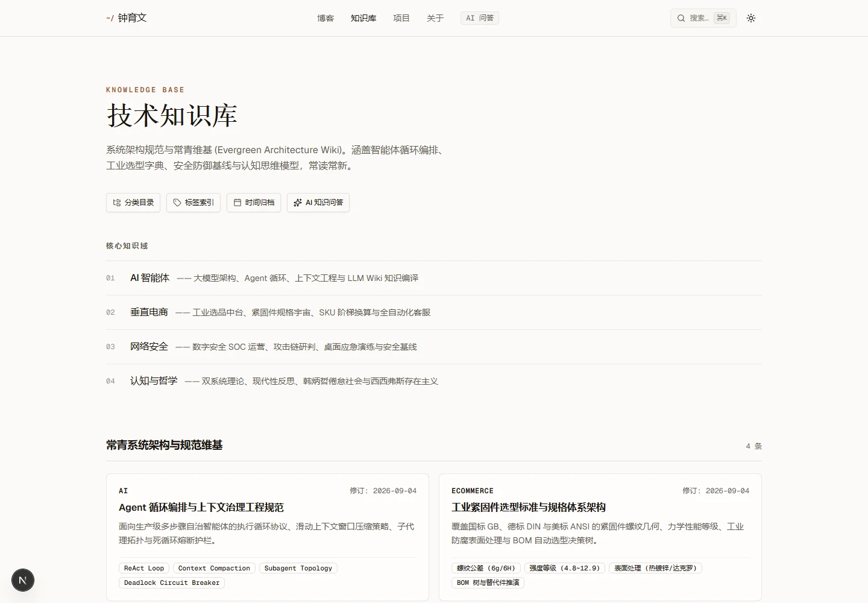The width and height of the screenshot is (868, 603).
Task: Click the ⌘K shortcut badge
Action: point(722,18)
